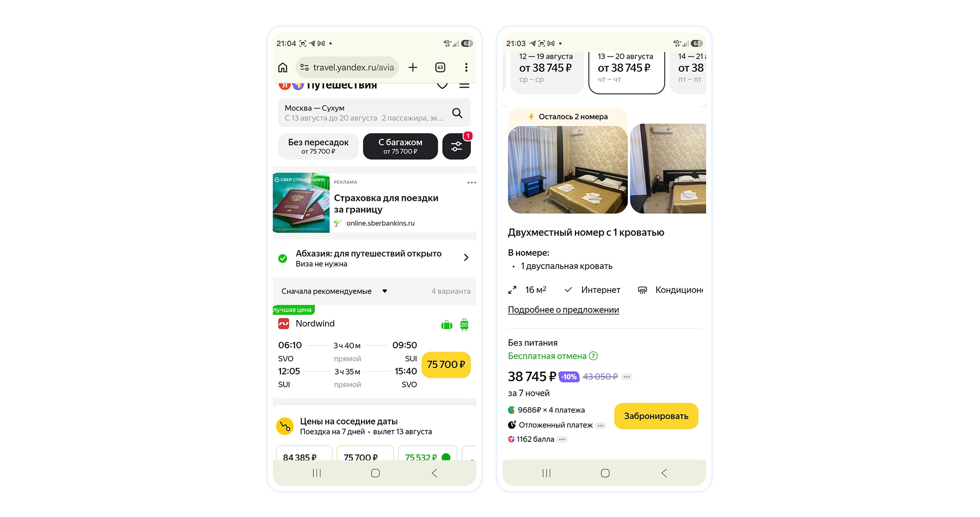
Task: Tap the browser home icon
Action: point(283,67)
